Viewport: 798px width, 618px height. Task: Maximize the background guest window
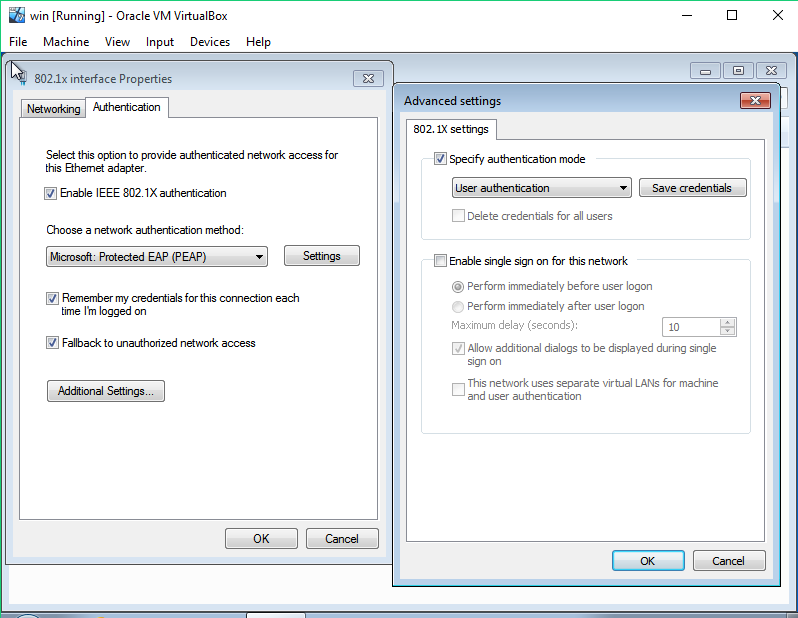[738, 71]
